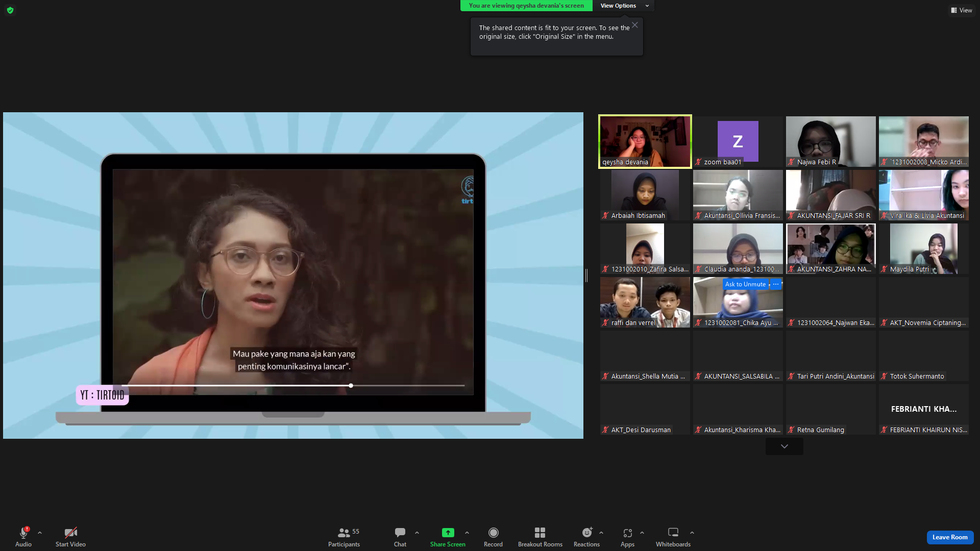This screenshot has height=551, width=980.
Task: Click the Leave Room button
Action: 950,537
